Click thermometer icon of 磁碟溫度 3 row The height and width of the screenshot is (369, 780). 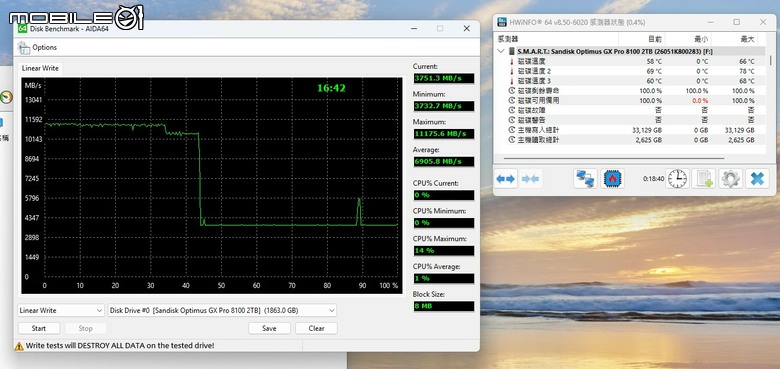pos(511,81)
